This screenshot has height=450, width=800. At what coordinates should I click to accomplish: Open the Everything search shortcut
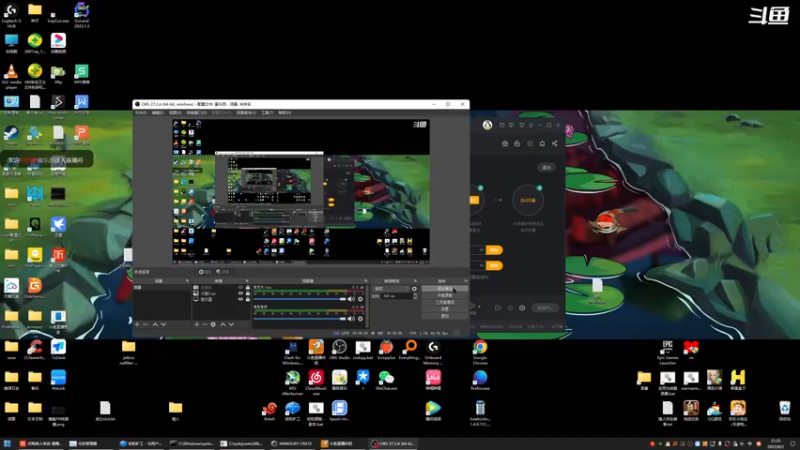(410, 351)
